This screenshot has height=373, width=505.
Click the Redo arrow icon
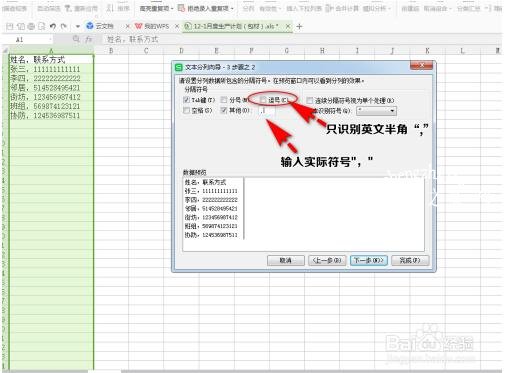[x=64, y=26]
